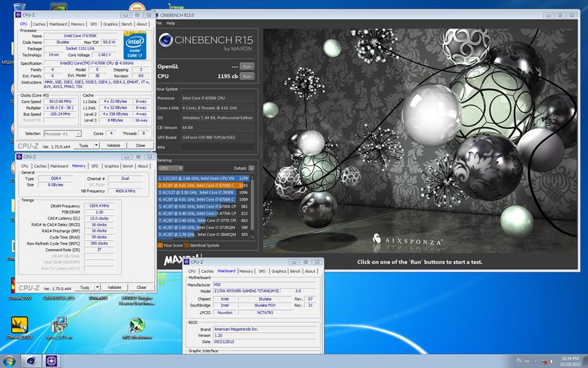Click the Cinebench title bar icon

156,15
